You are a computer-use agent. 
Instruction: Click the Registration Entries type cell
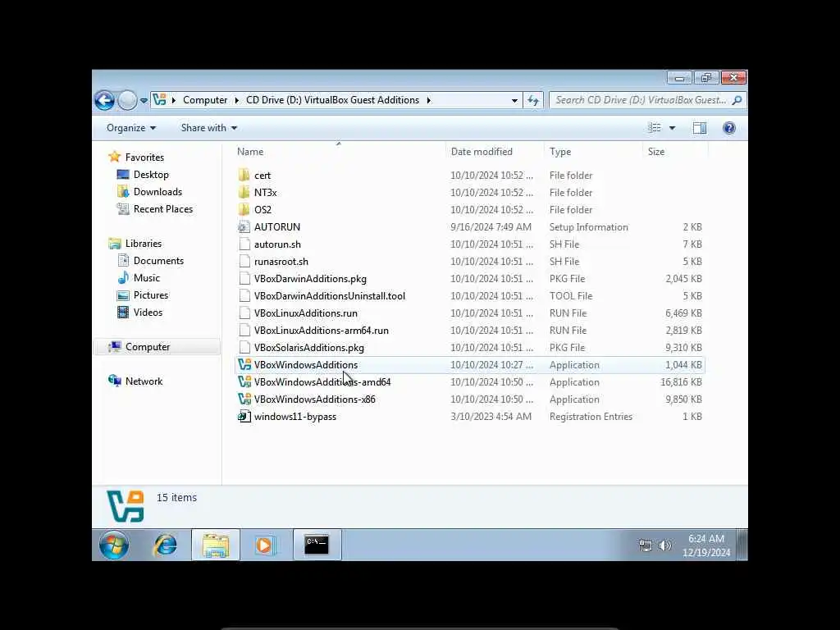[x=591, y=417]
